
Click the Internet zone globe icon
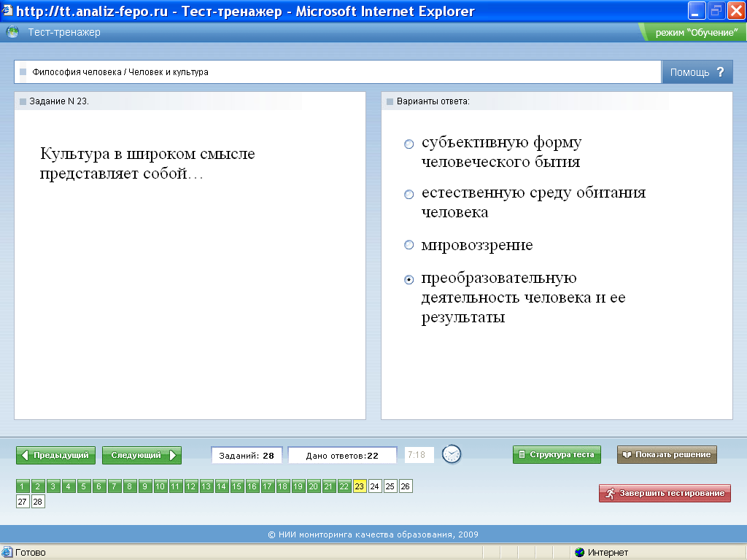pyautogui.click(x=579, y=553)
